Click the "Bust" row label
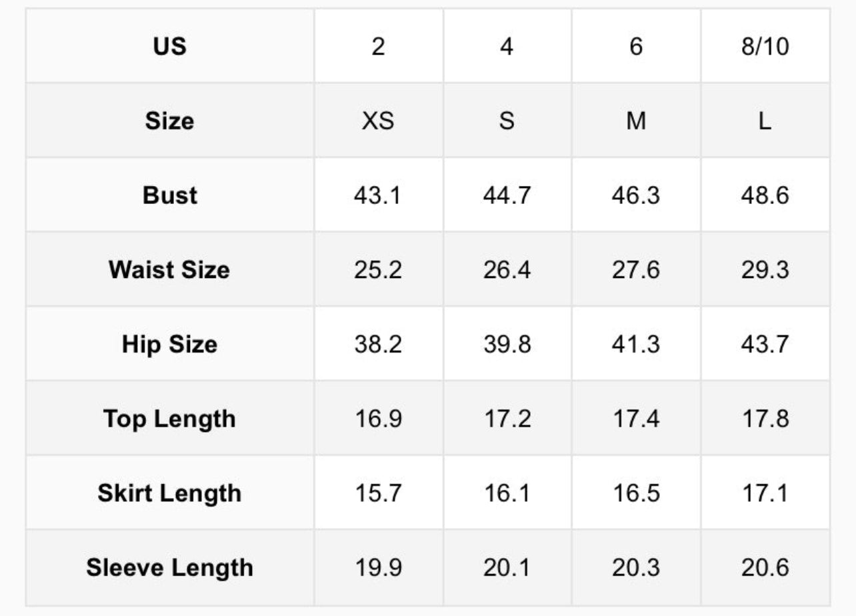This screenshot has width=856, height=616. click(169, 195)
